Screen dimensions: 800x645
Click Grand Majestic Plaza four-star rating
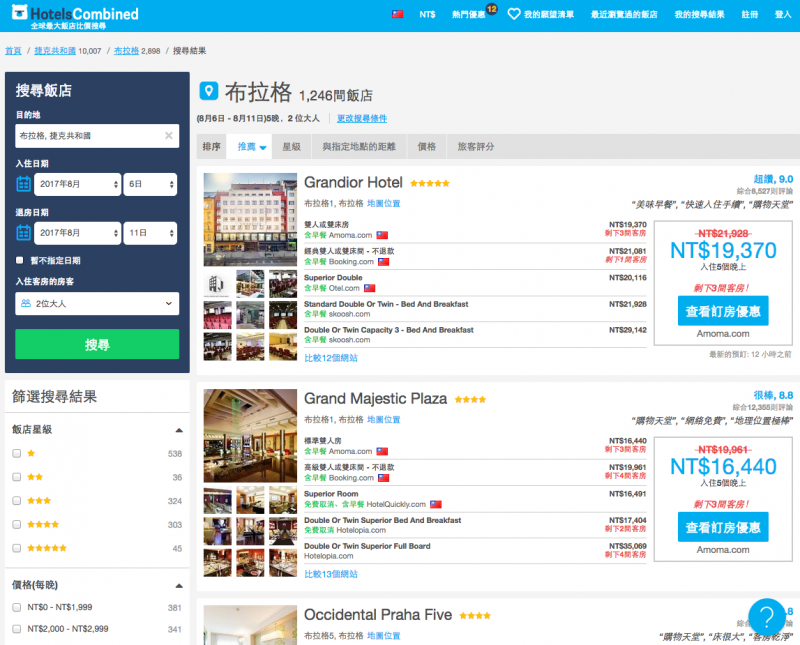point(470,400)
